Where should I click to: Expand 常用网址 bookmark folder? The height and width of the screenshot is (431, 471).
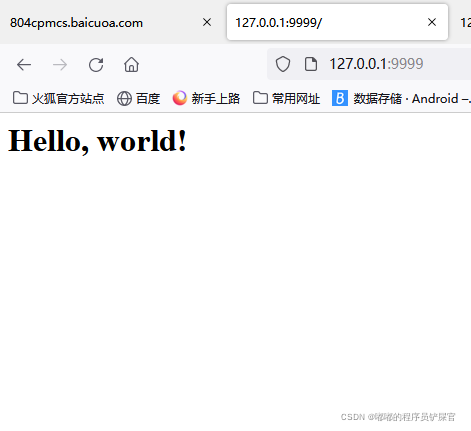point(286,99)
